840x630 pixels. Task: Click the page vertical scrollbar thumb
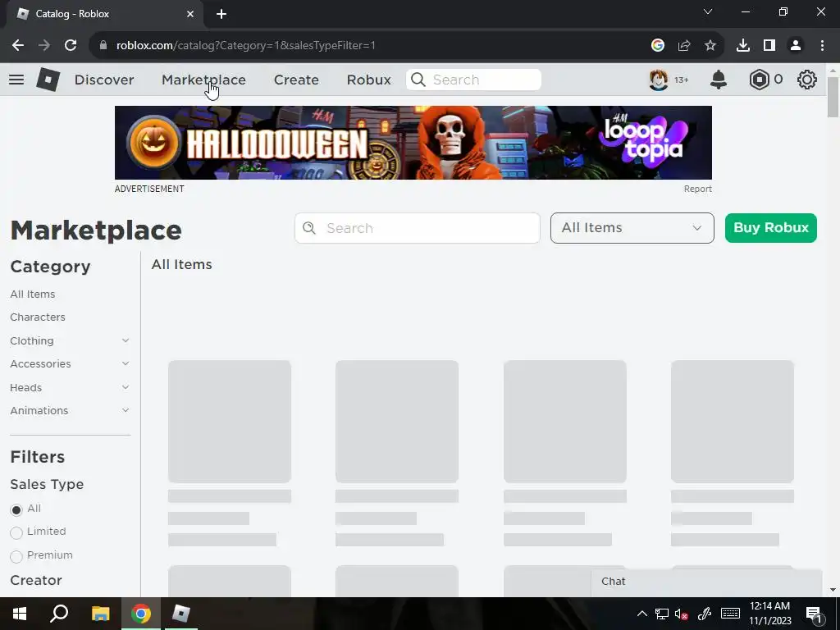[833, 97]
